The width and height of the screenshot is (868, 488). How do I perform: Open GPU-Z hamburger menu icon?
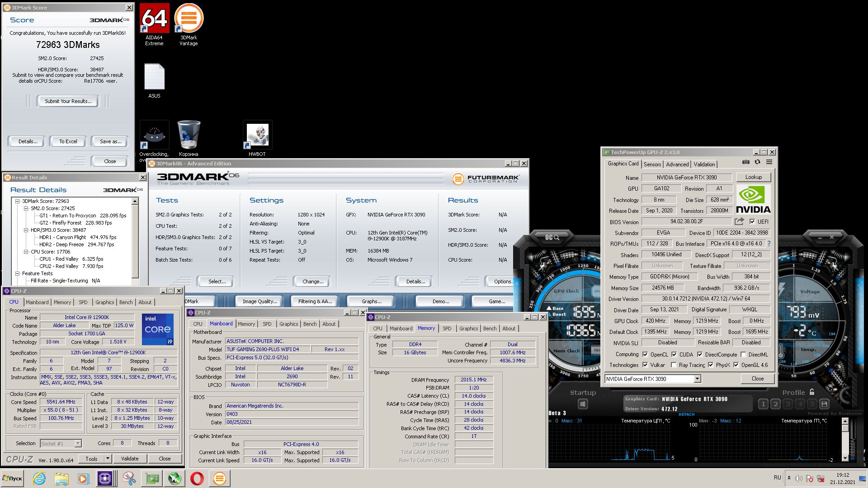[x=769, y=162]
